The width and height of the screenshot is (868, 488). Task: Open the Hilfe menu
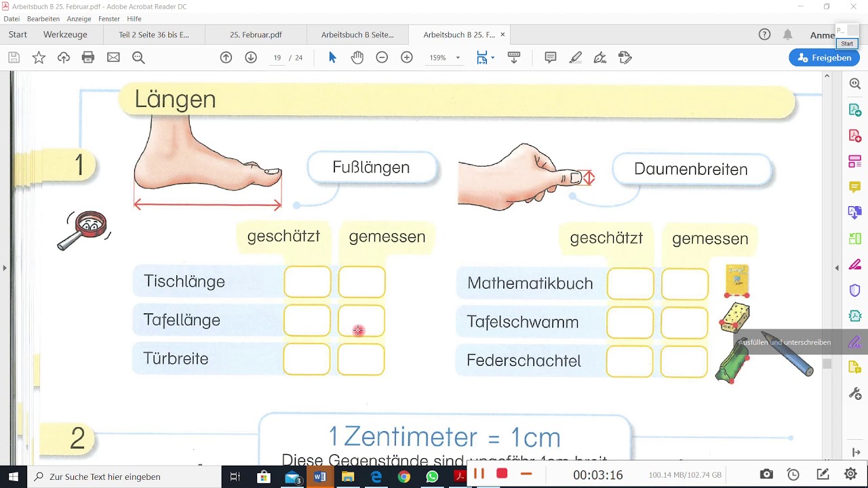pos(134,19)
